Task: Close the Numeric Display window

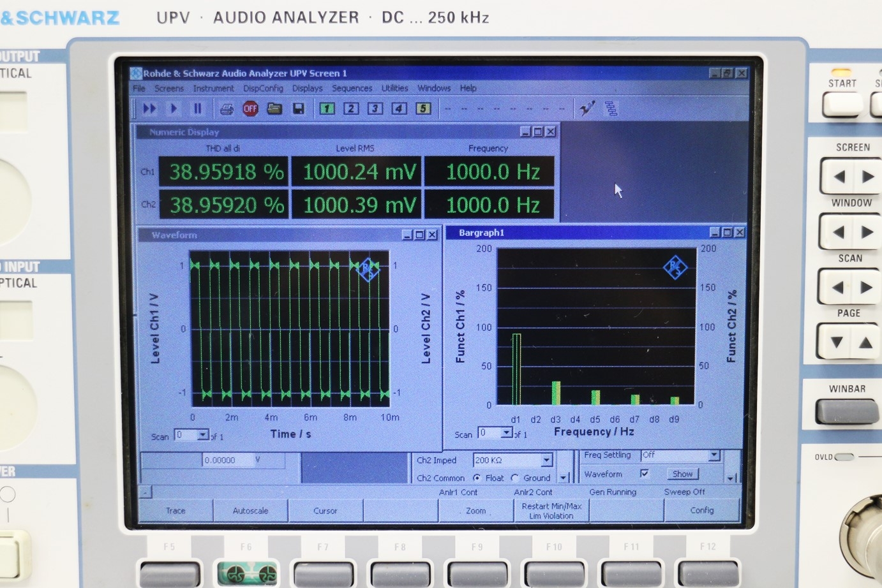Action: tap(551, 132)
